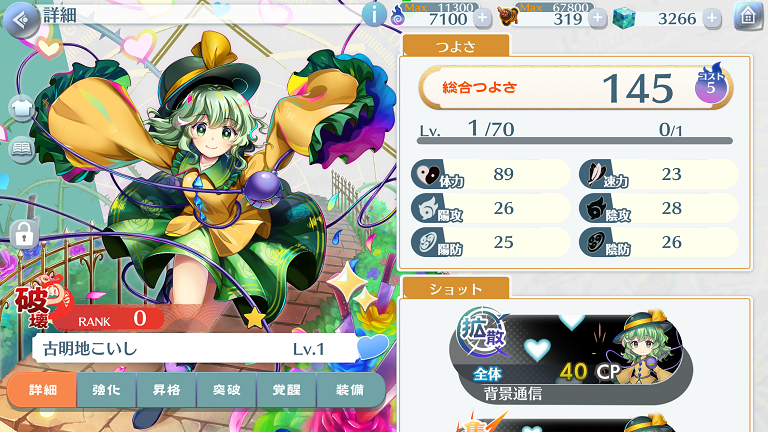Open the costume shirt icon
This screenshot has width=768, height=432.
pyautogui.click(x=22, y=107)
